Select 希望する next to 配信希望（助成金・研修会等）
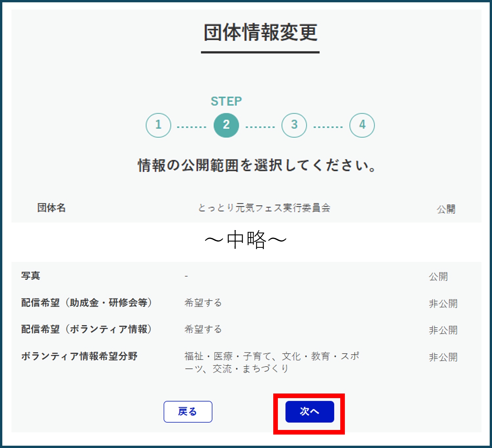Image resolution: width=492 pixels, height=448 pixels. coord(203,303)
